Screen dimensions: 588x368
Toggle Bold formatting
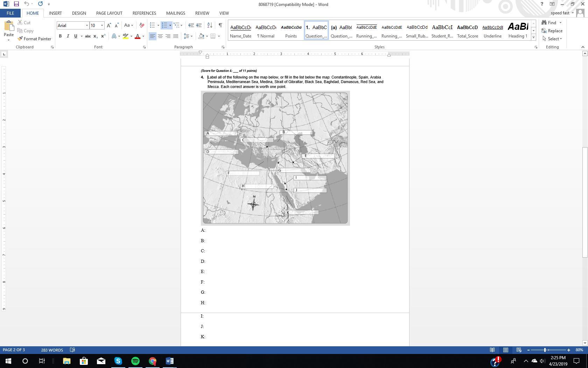pos(60,36)
